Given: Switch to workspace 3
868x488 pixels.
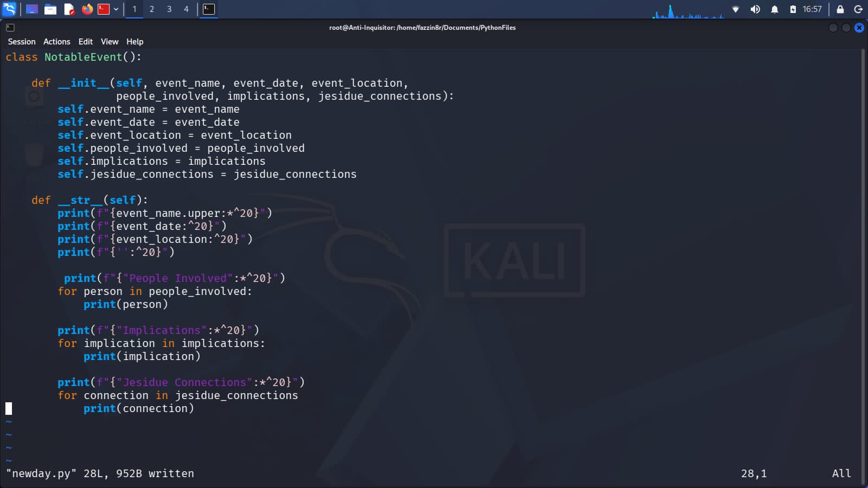Looking at the screenshot, I should [169, 9].
